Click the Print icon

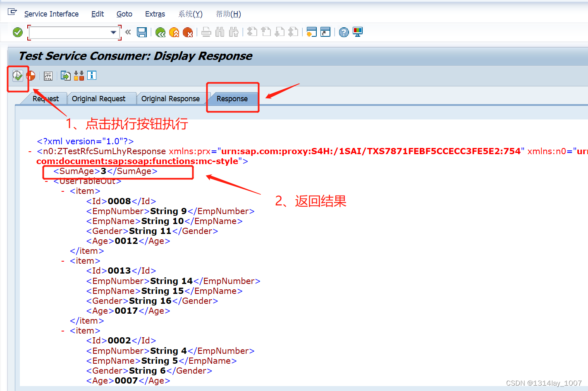coord(206,32)
